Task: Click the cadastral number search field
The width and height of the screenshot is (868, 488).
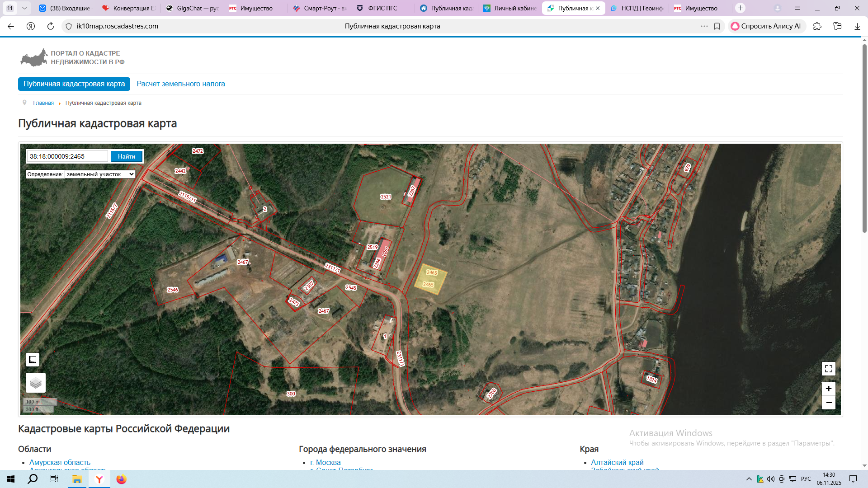Action: pos(68,156)
